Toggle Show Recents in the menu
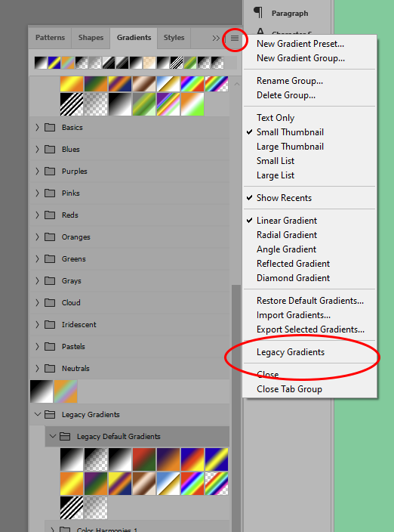The image size is (394, 532). click(x=284, y=198)
